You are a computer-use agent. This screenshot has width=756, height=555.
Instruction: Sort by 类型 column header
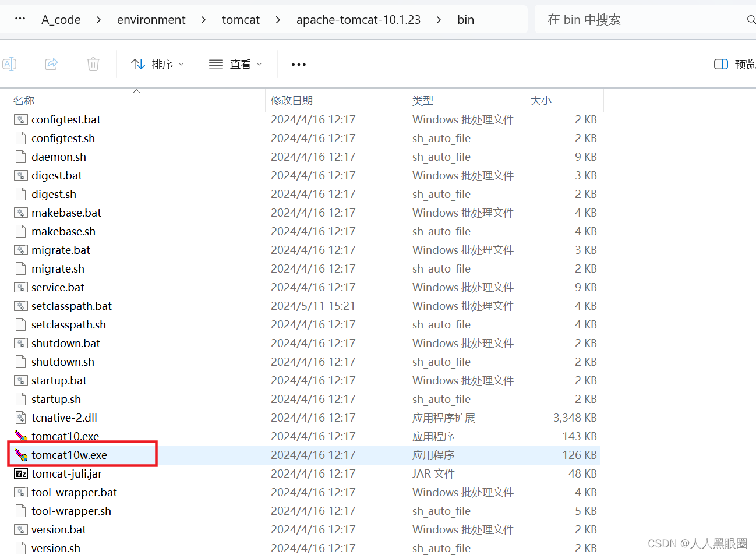coord(423,101)
